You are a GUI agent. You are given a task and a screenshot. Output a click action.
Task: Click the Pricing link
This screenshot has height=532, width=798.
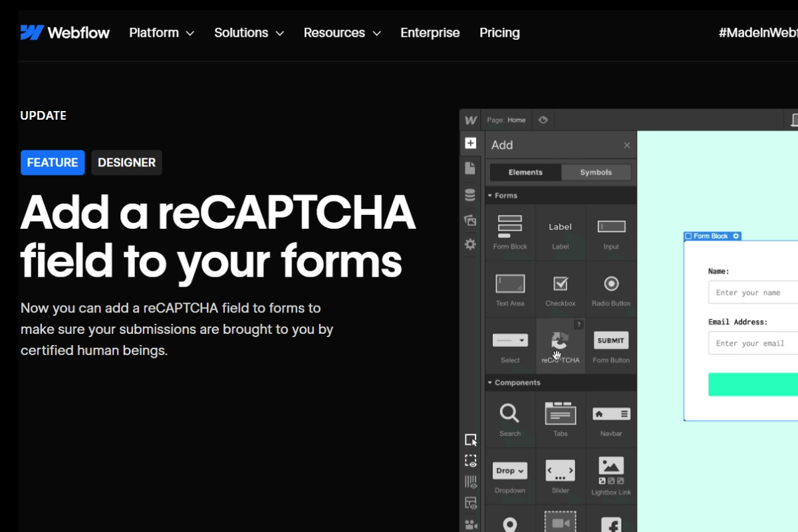pyautogui.click(x=499, y=32)
